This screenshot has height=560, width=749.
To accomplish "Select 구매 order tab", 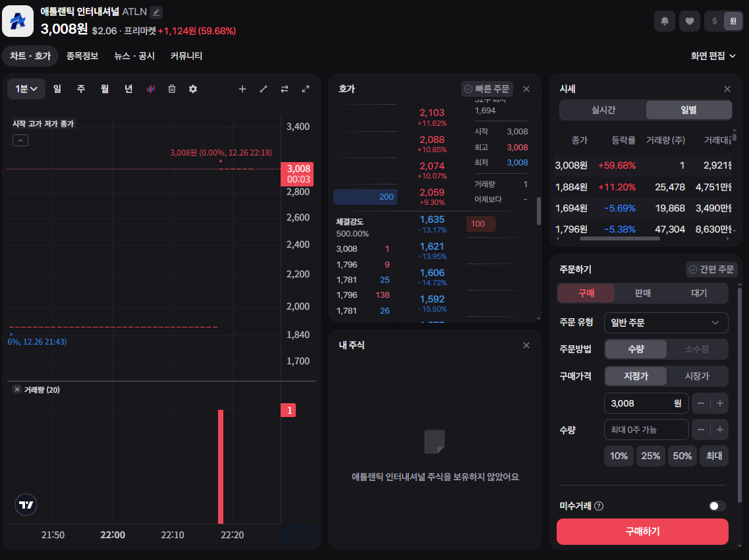I will [586, 293].
